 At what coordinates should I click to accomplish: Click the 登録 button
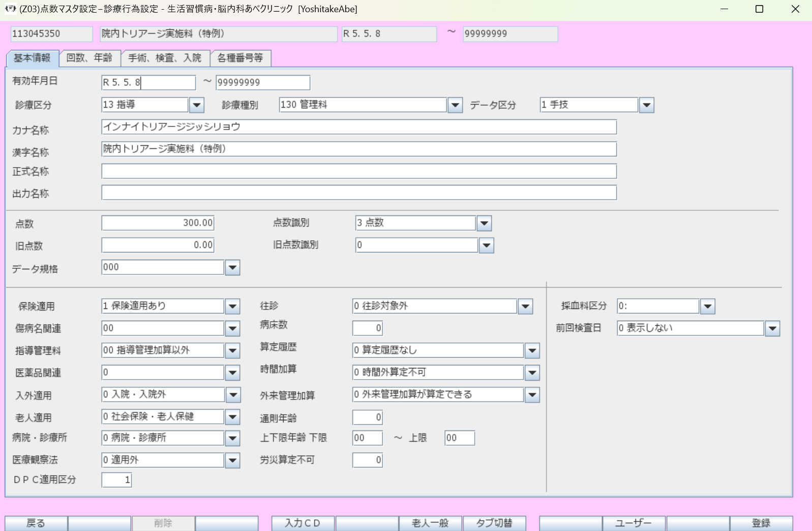(x=761, y=523)
